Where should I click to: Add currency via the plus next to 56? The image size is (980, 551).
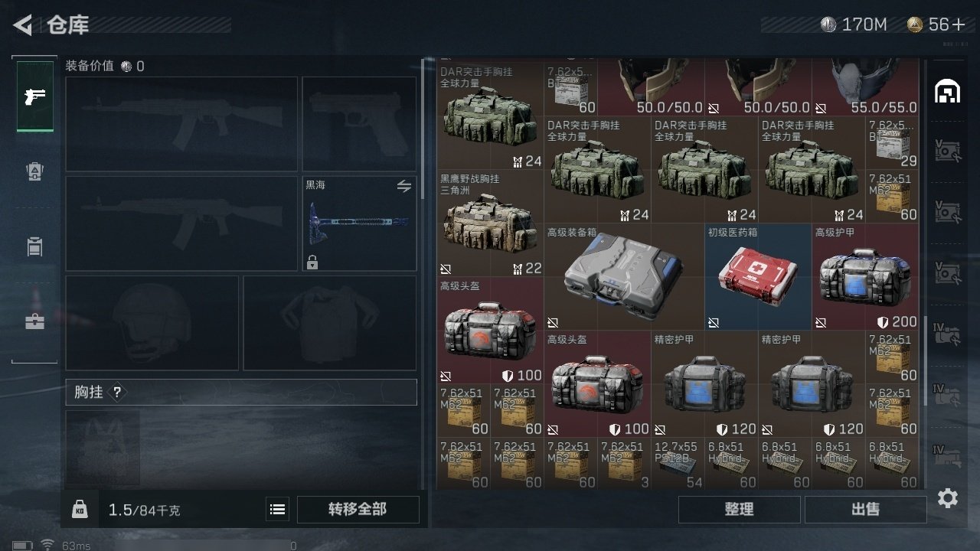point(958,25)
